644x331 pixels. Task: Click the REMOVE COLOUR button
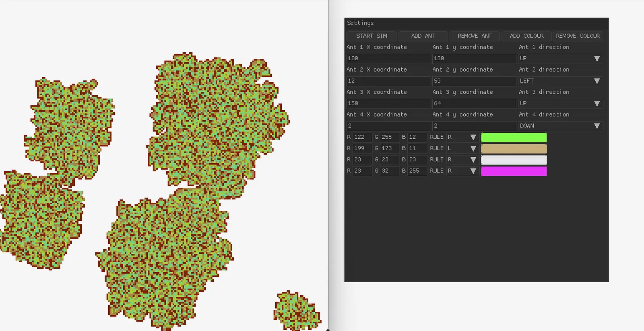[578, 36]
